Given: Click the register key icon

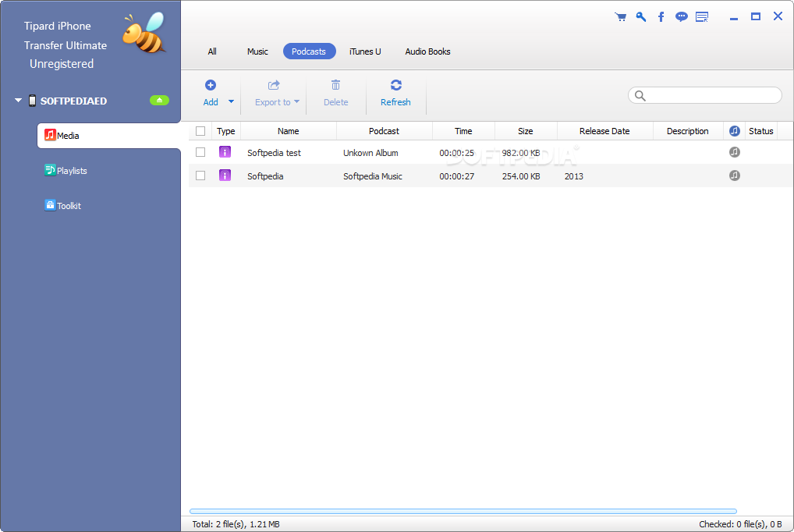Looking at the screenshot, I should (641, 16).
